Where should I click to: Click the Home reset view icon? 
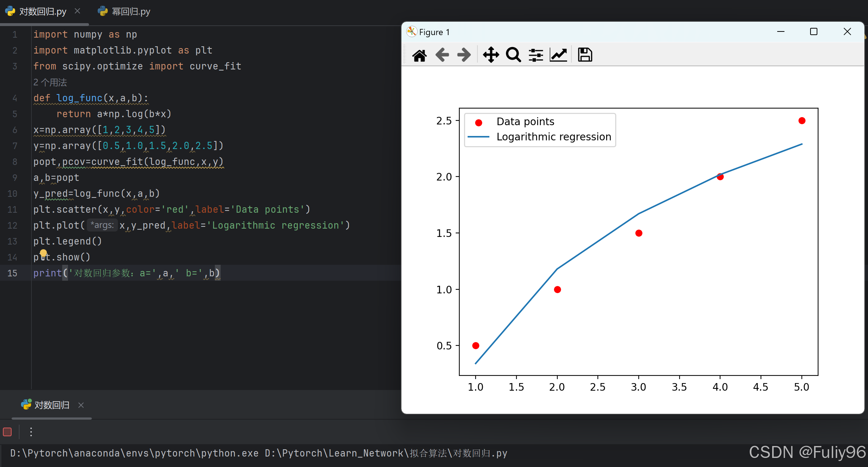[419, 55]
